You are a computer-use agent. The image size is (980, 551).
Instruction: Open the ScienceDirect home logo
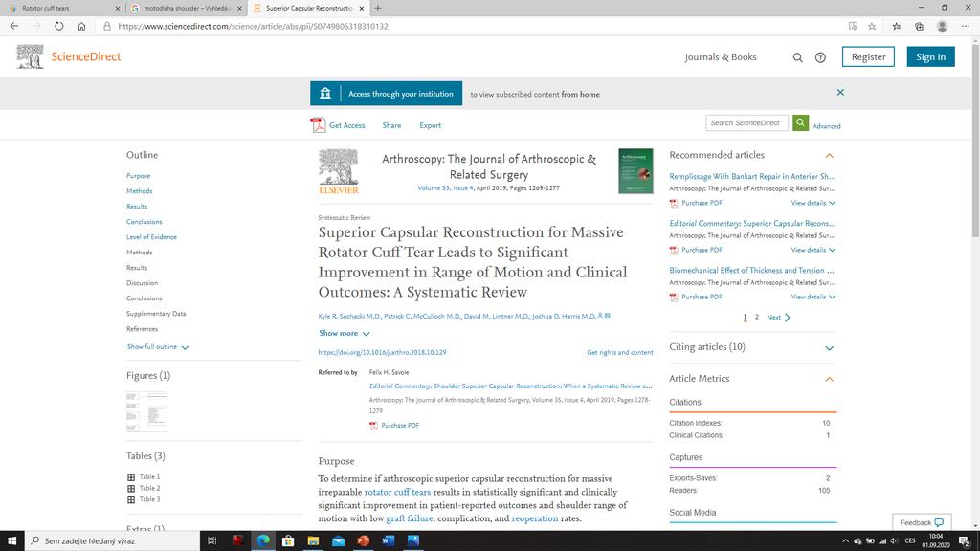coord(69,56)
